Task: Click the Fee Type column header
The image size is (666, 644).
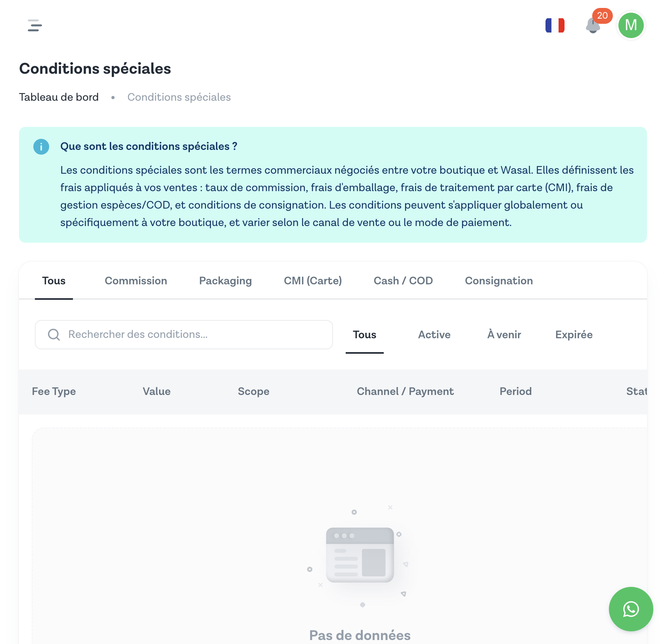Action: tap(54, 391)
